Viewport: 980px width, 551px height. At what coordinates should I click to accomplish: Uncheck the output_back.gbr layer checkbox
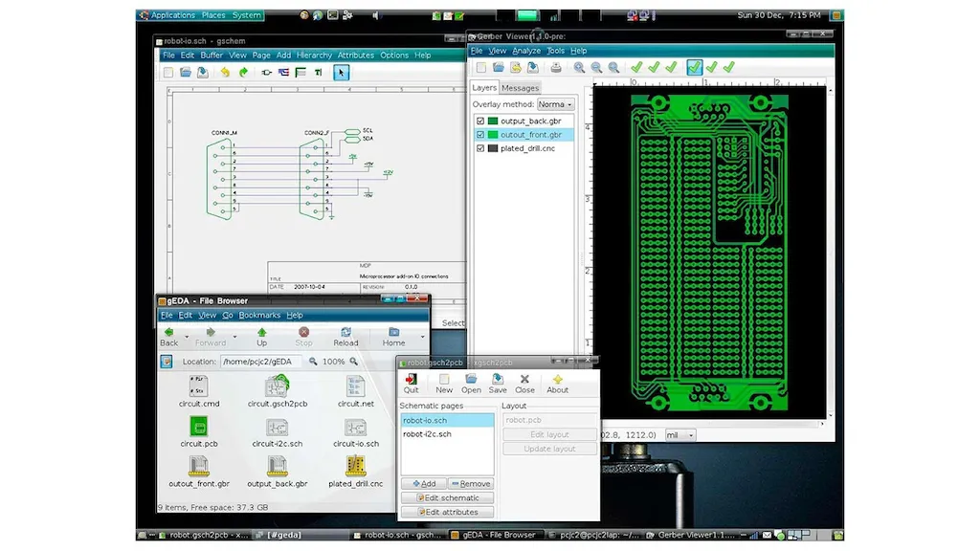(480, 121)
